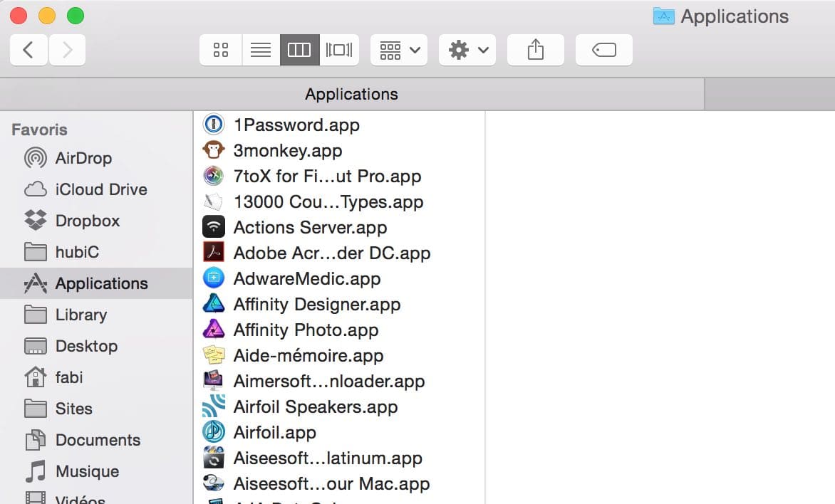The height and width of the screenshot is (504, 835).
Task: Click the Share button in toolbar
Action: pyautogui.click(x=536, y=50)
